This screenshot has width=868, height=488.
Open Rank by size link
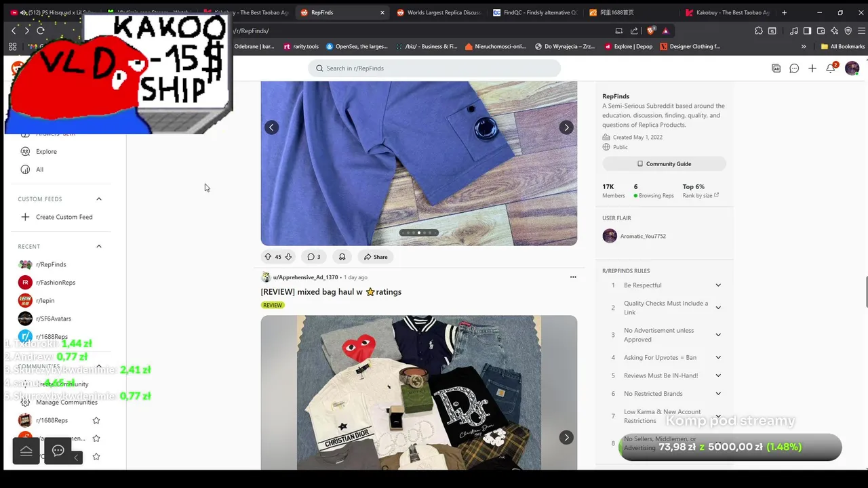[x=701, y=196]
